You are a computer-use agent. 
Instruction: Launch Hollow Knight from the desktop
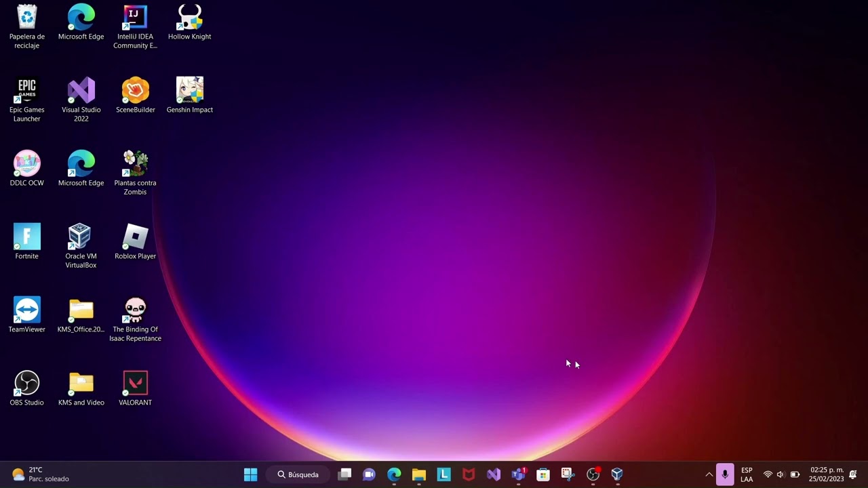tap(190, 23)
